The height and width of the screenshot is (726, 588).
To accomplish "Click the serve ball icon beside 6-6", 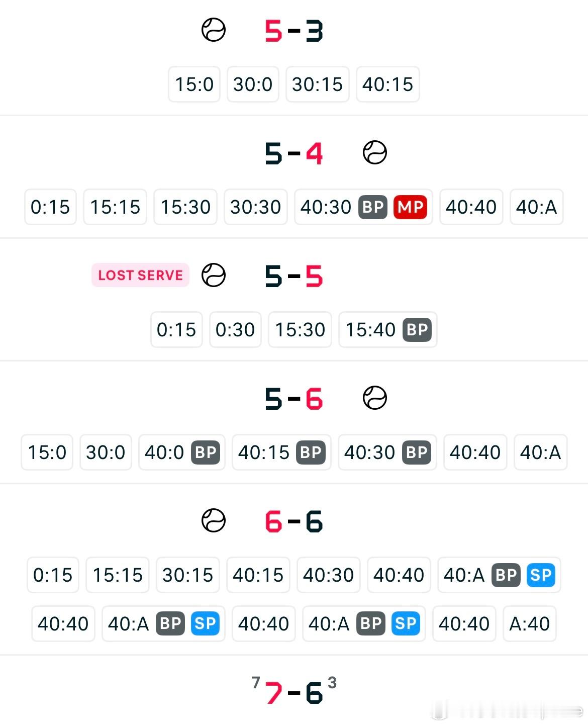I will pos(214,521).
